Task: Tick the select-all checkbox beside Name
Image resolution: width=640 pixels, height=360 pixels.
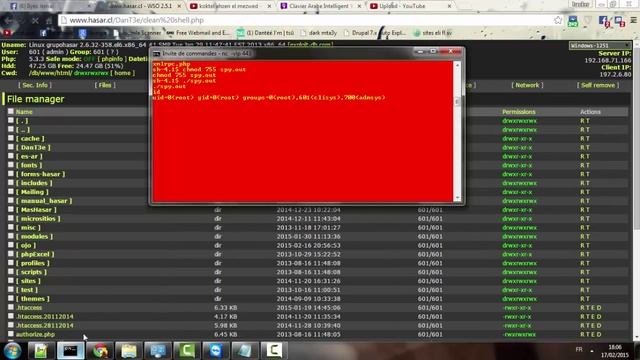Action: (11, 111)
